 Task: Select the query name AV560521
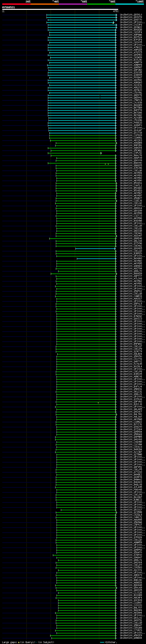[8, 8]
